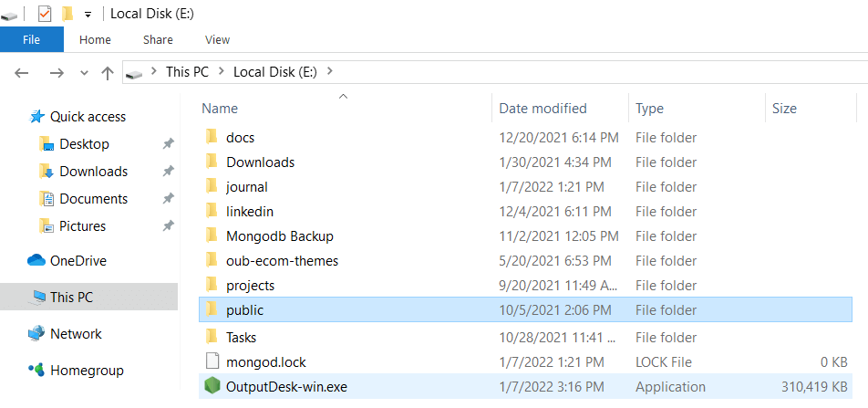
Task: Click the New folder icon in title bar
Action: [x=67, y=14]
